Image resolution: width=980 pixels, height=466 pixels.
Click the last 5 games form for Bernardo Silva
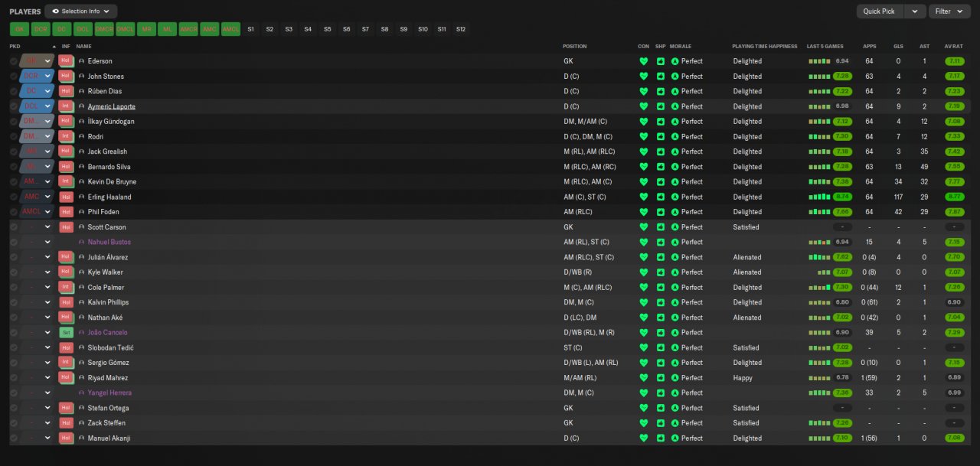click(830, 167)
